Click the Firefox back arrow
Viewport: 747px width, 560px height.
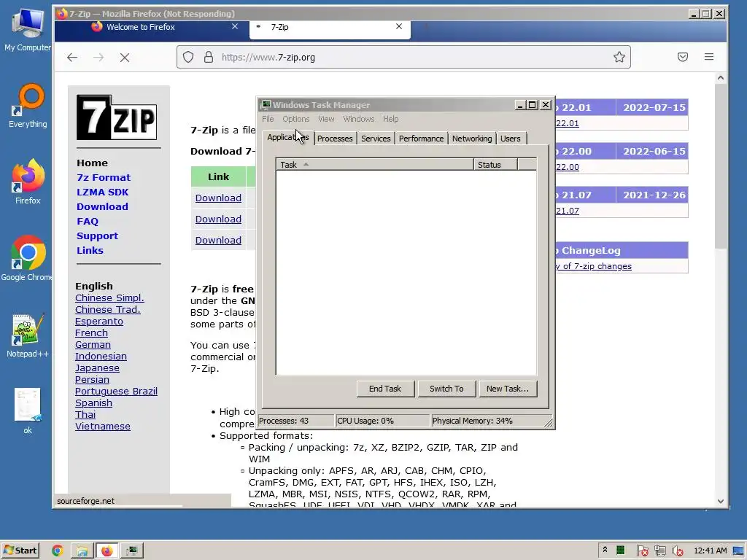72,58
